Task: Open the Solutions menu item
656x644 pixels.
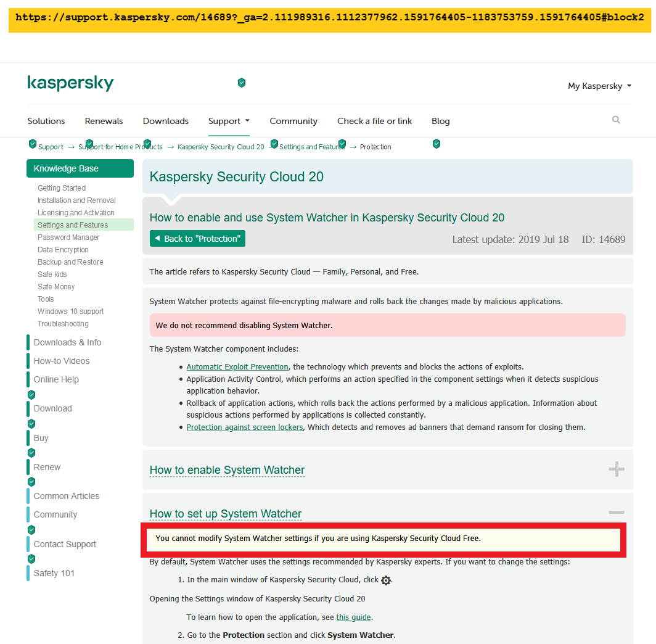Action: (46, 121)
